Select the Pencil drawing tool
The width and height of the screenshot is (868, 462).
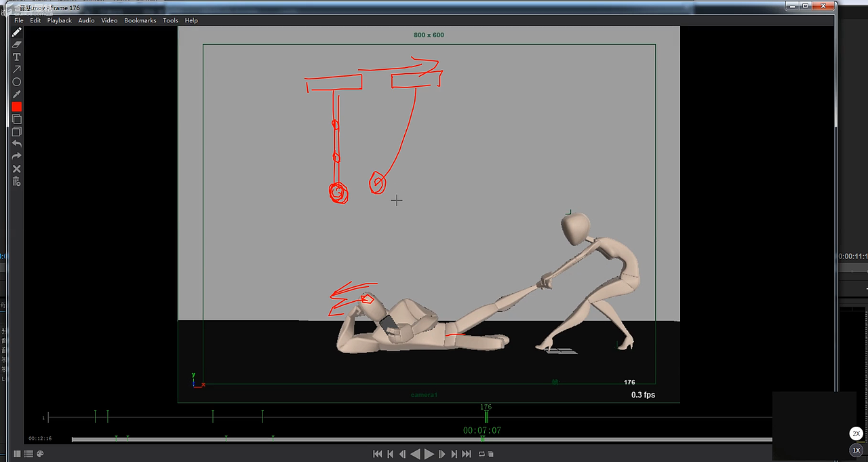(17, 33)
